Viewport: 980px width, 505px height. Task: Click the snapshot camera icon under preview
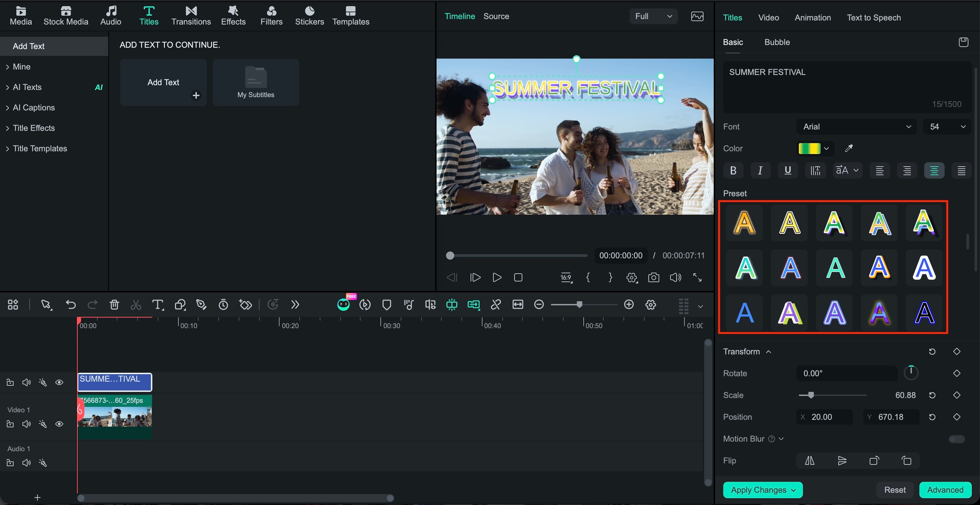(653, 277)
